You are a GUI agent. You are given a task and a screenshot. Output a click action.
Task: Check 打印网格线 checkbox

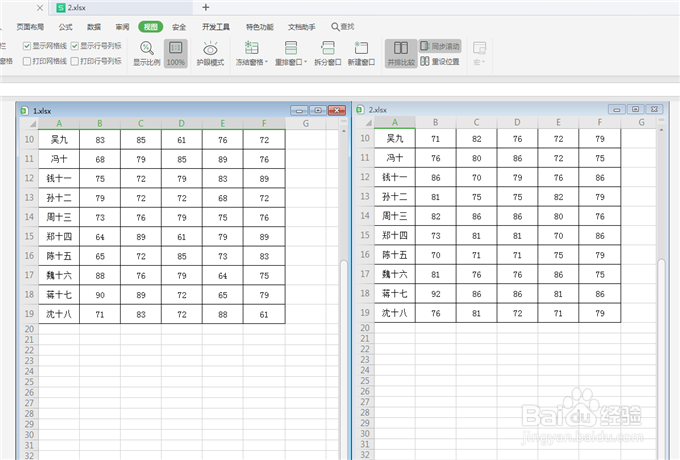pos(27,61)
